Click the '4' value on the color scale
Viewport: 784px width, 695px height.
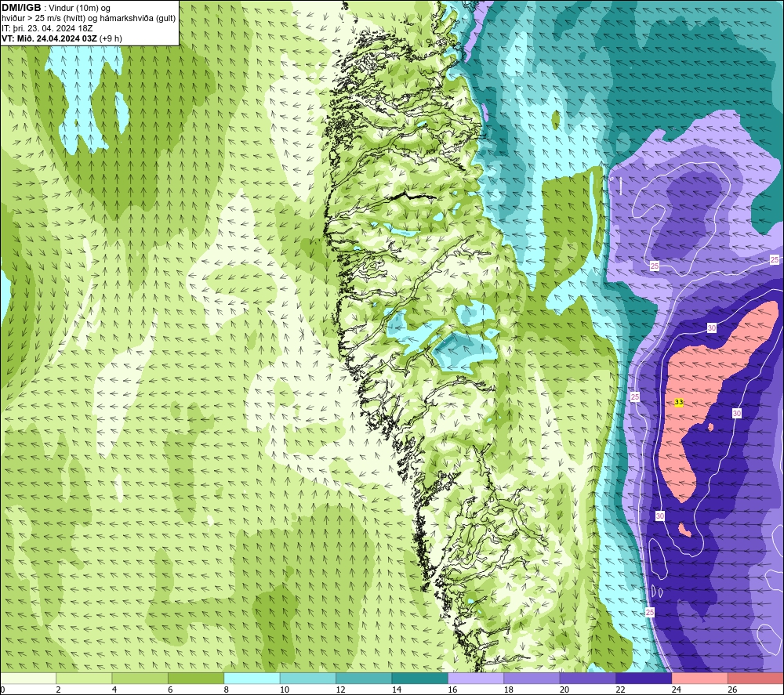click(x=114, y=690)
